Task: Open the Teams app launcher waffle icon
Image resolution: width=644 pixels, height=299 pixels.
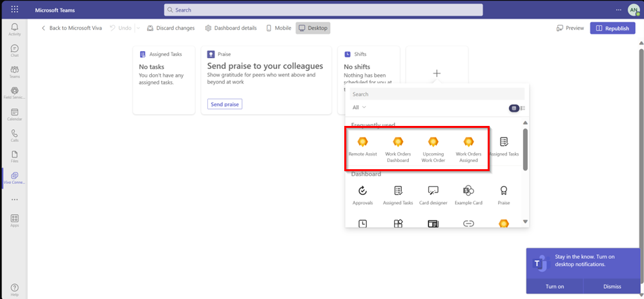Action: tap(14, 10)
